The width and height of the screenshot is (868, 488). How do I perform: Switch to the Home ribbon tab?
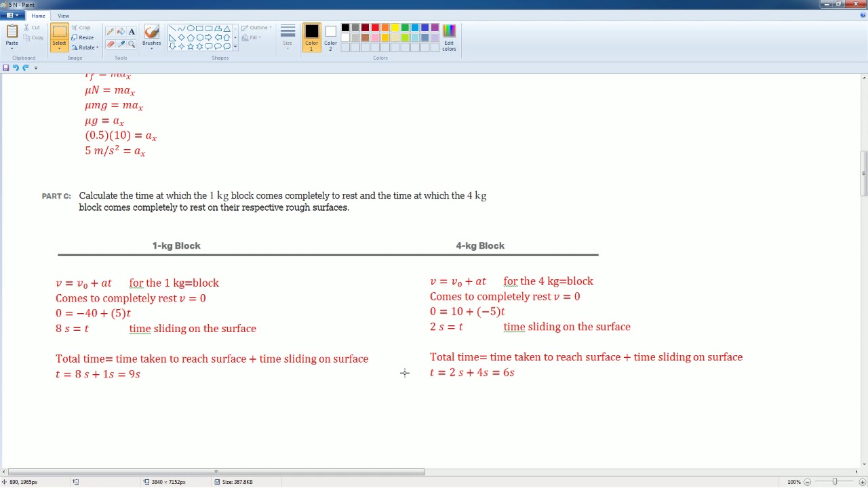38,16
